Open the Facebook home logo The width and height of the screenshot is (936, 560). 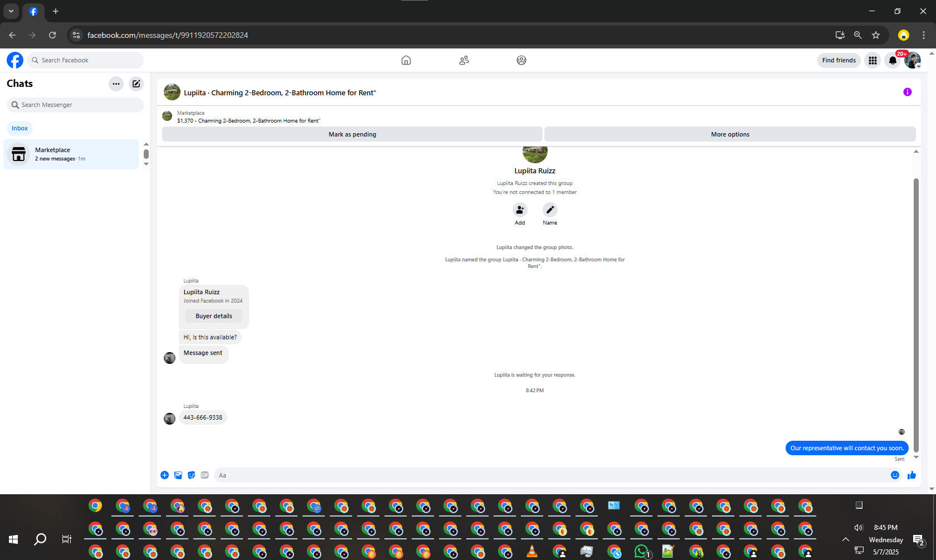click(15, 60)
